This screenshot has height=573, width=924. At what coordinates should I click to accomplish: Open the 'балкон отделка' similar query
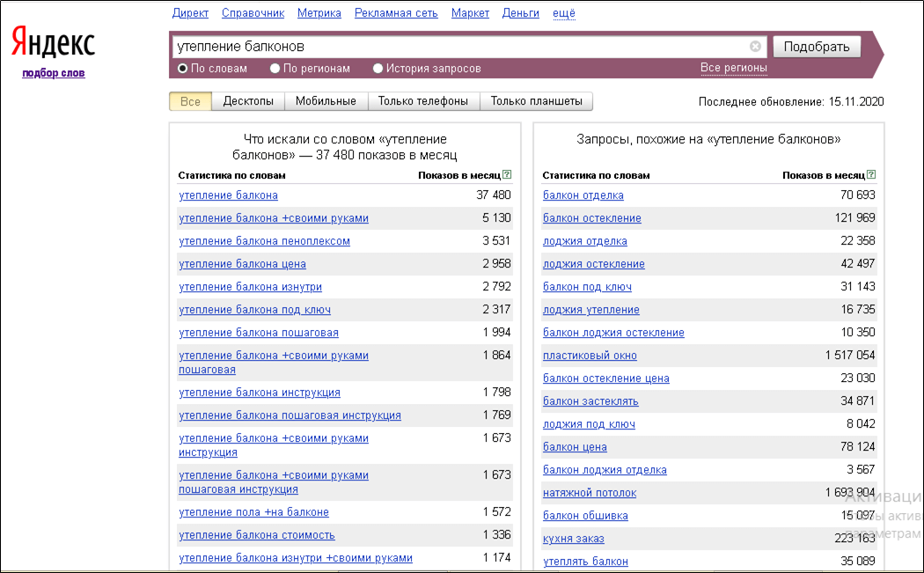tap(583, 195)
